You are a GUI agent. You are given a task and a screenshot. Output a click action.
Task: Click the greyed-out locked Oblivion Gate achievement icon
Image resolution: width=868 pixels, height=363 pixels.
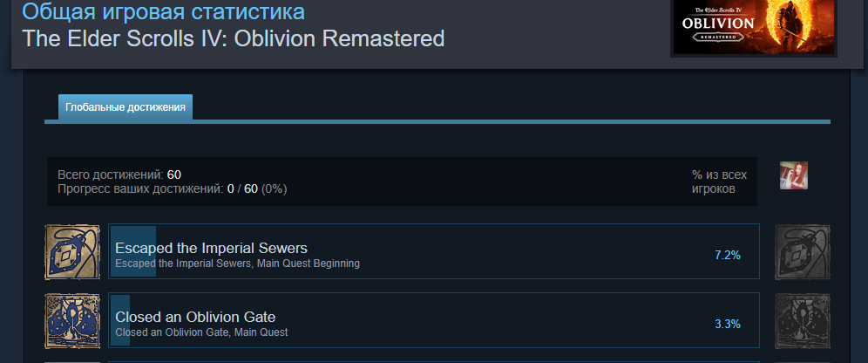pyautogui.click(x=802, y=321)
